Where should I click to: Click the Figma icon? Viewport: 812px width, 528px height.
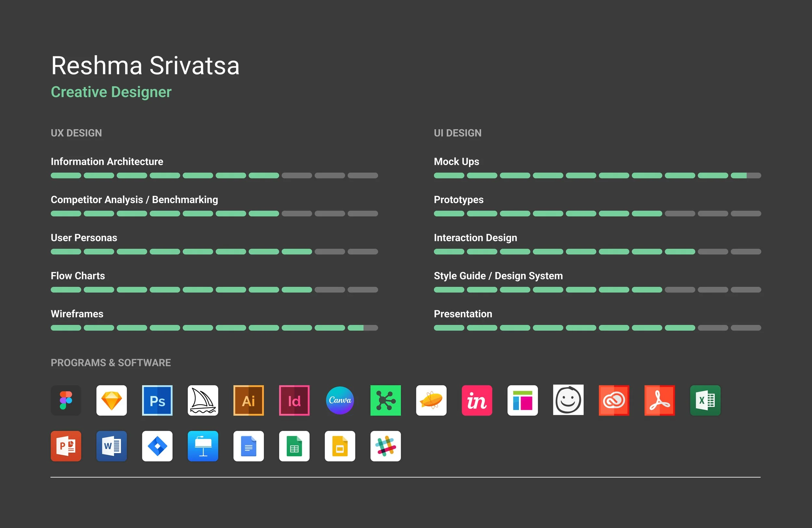pos(66,400)
